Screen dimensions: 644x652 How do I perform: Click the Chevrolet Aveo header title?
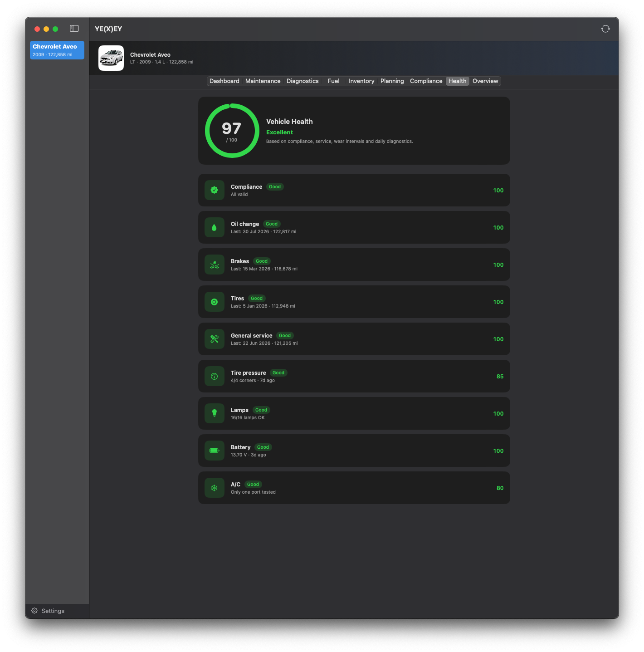point(150,55)
